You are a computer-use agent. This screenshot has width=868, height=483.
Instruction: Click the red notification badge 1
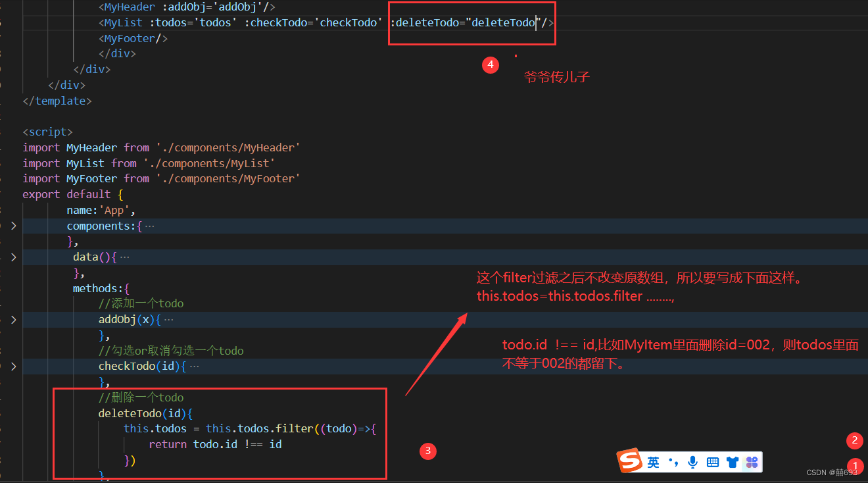point(855,466)
